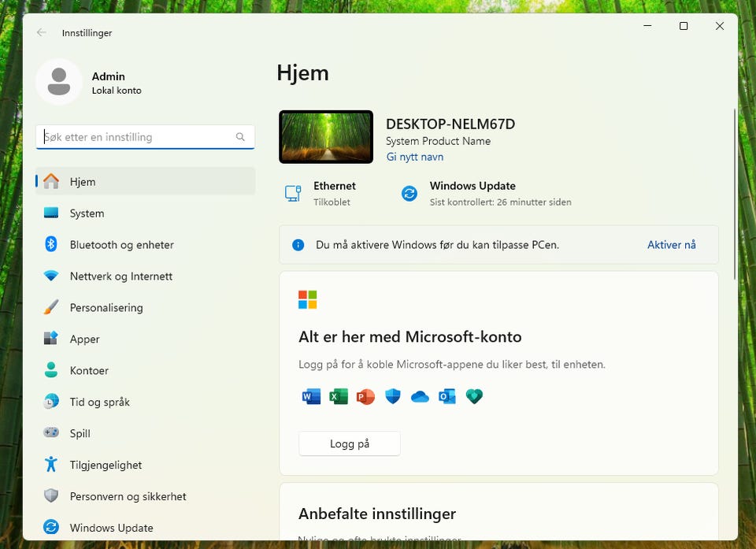
Task: Open the Hjem menu item
Action: [x=145, y=181]
